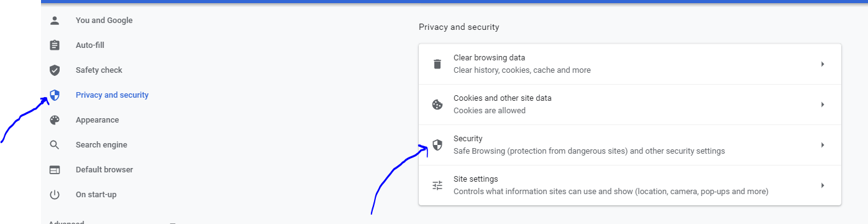868x224 pixels.
Task: Expand the Cookies and other site data arrow
Action: [823, 105]
